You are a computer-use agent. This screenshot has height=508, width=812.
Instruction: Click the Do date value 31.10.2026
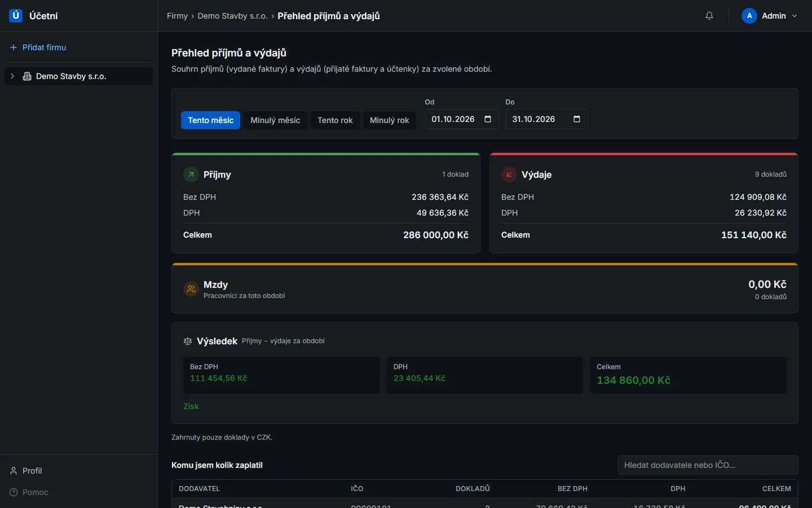pyautogui.click(x=533, y=119)
